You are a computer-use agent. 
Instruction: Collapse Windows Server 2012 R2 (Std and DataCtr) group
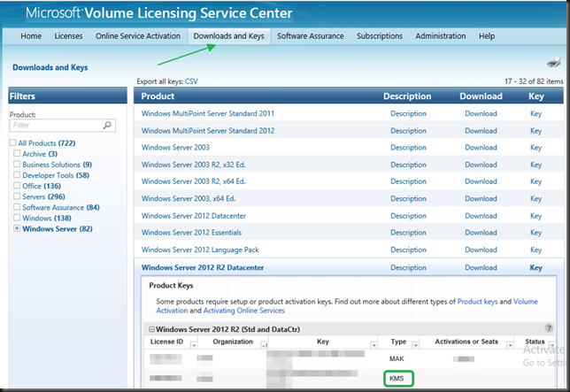151,329
